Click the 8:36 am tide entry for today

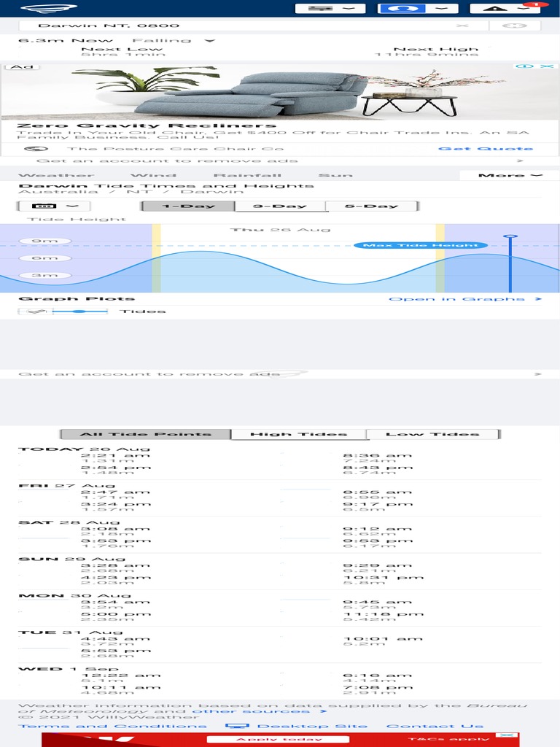click(x=377, y=459)
